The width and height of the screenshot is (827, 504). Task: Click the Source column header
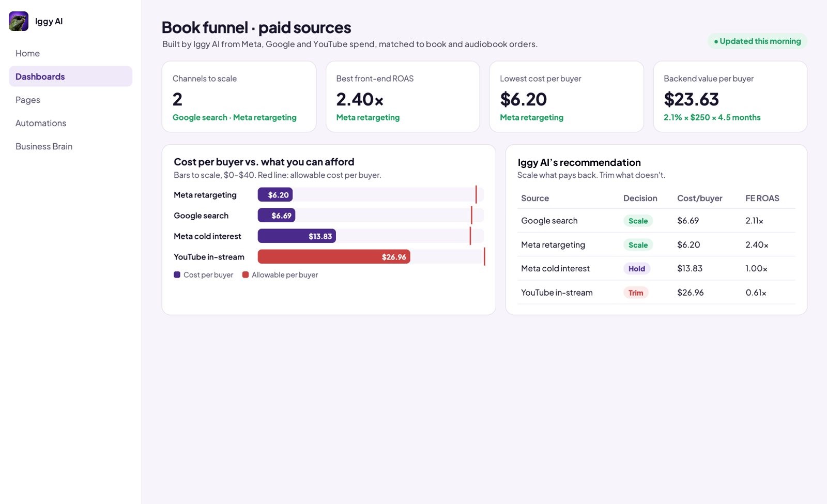535,198
